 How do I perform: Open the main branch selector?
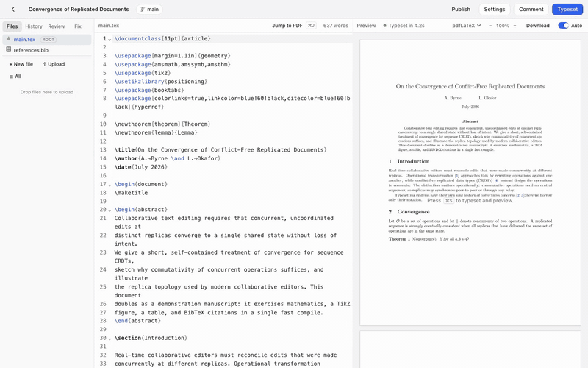point(149,9)
